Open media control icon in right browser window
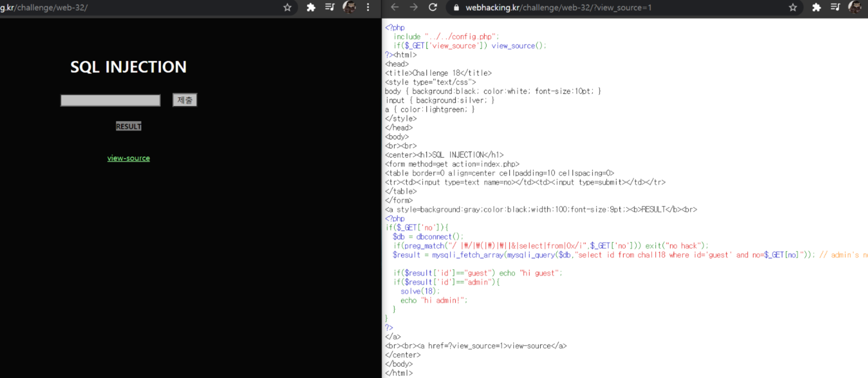The width and height of the screenshot is (868, 378). point(835,7)
